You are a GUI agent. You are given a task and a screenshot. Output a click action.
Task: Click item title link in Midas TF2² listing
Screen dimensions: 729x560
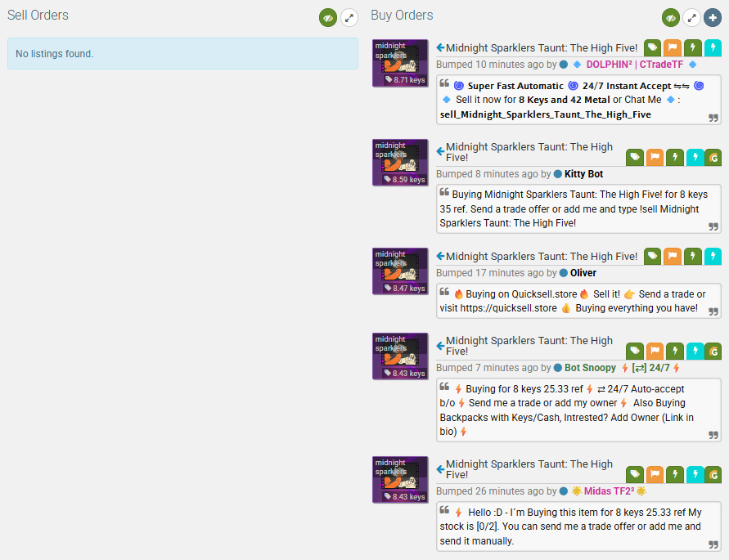529,469
